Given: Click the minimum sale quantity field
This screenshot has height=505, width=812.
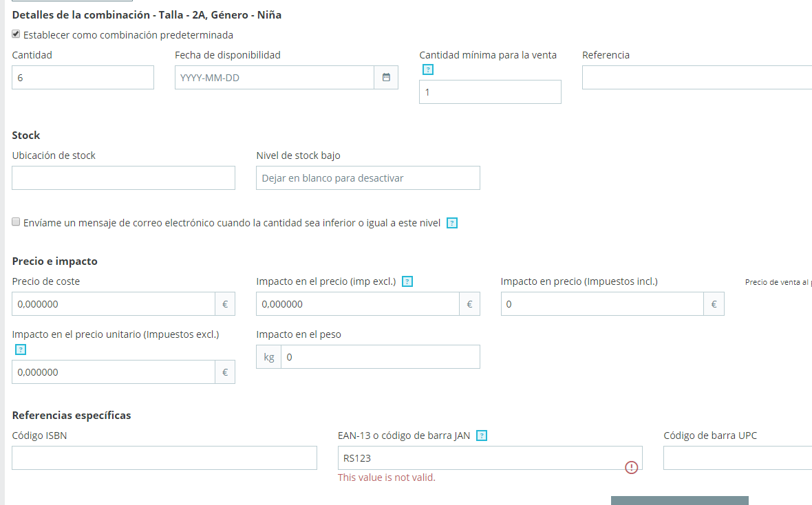Looking at the screenshot, I should click(x=490, y=92).
